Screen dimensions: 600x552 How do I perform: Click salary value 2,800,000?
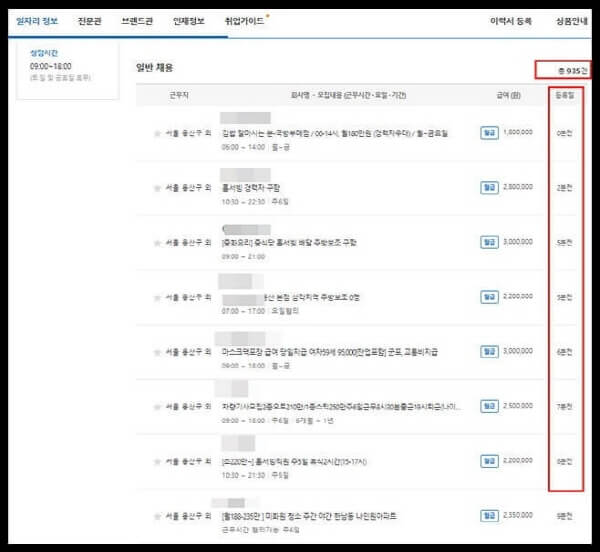click(518, 187)
